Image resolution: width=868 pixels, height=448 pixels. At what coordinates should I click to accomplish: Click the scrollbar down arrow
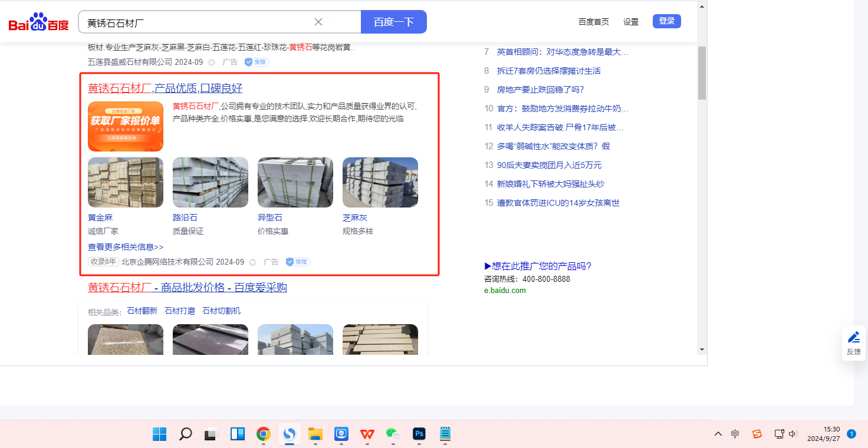pos(702,350)
